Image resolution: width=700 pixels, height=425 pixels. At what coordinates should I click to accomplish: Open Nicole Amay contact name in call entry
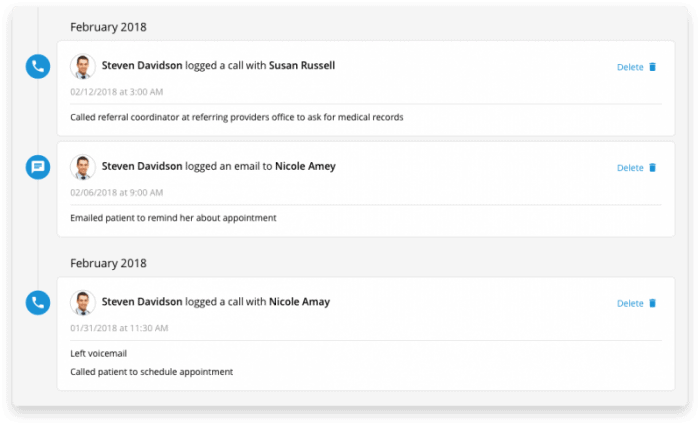(300, 302)
